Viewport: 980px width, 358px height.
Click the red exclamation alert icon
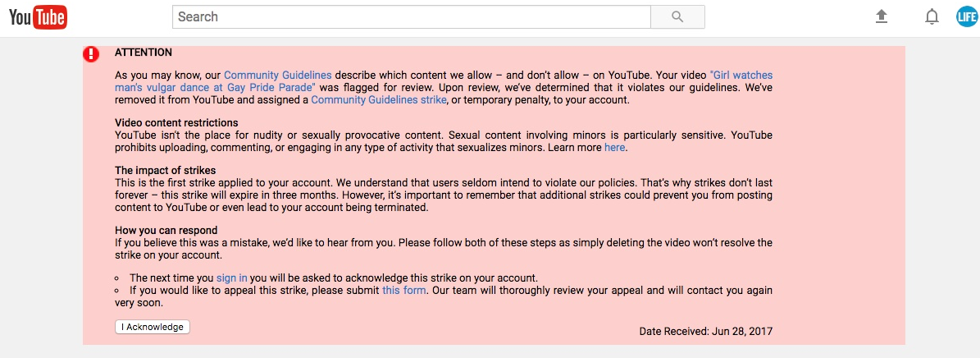tap(91, 54)
